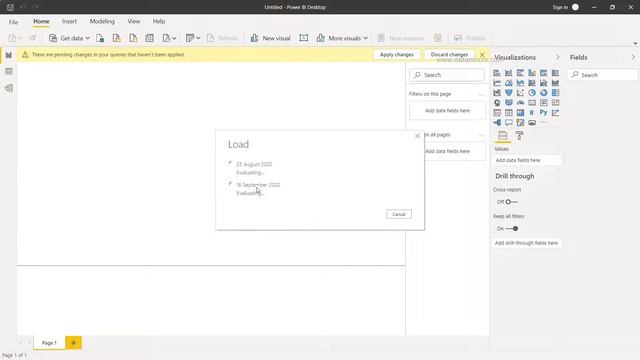Select the matrix visual

(x=520, y=113)
